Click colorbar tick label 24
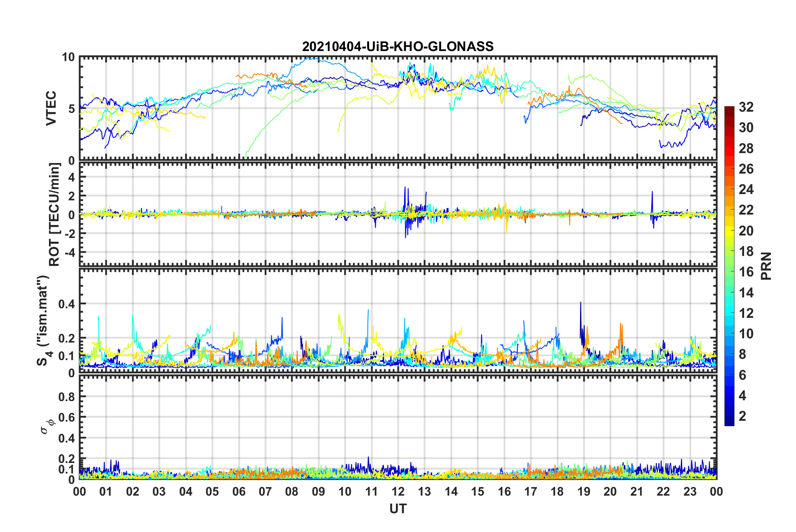 [746, 189]
